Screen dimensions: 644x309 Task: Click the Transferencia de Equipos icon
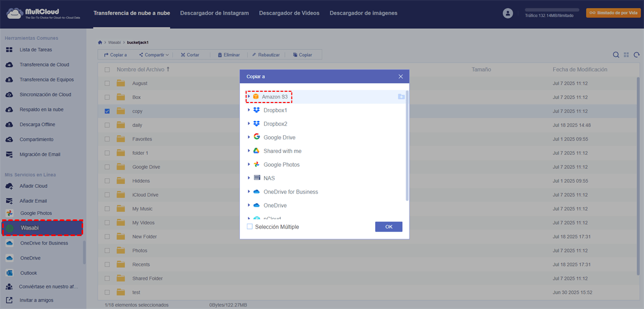9,80
